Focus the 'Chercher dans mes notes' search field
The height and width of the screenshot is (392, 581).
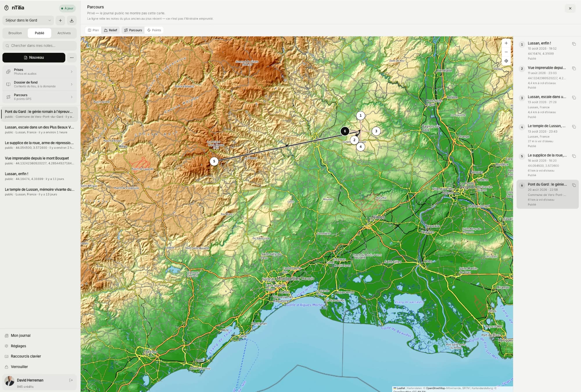click(40, 46)
